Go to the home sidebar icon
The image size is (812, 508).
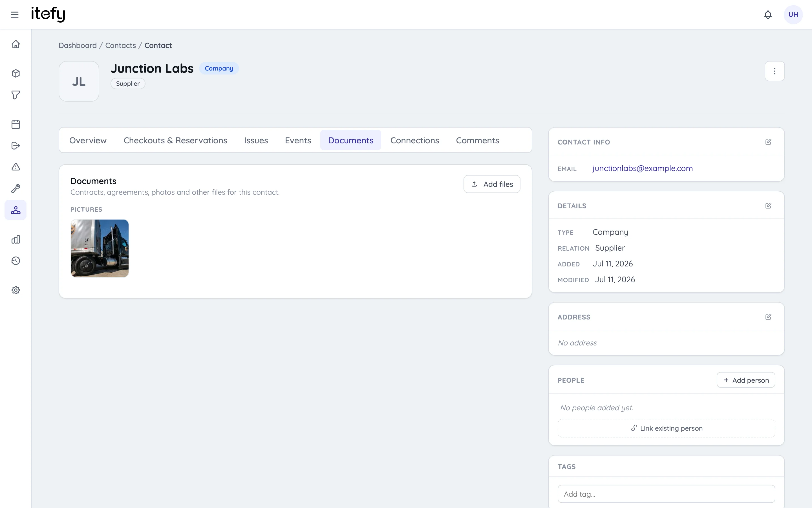[16, 44]
